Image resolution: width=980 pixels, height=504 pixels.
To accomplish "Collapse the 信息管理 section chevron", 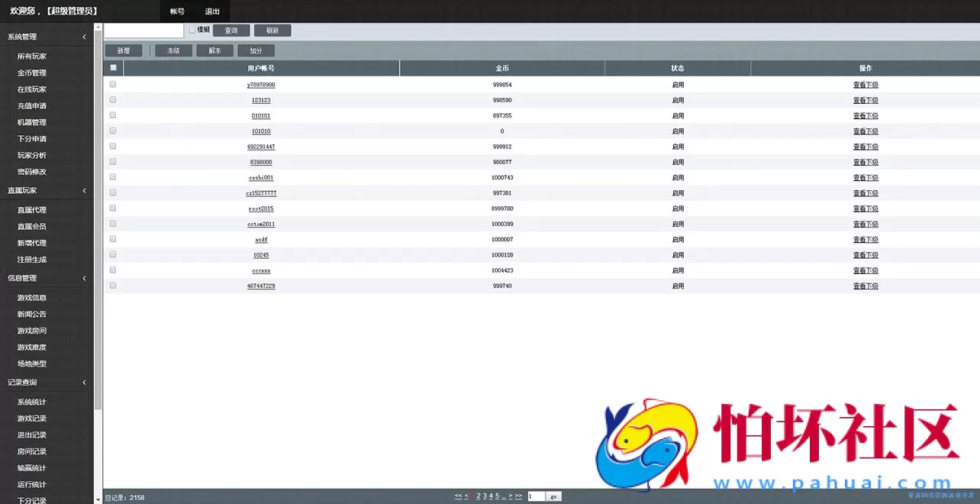I will click(x=84, y=279).
